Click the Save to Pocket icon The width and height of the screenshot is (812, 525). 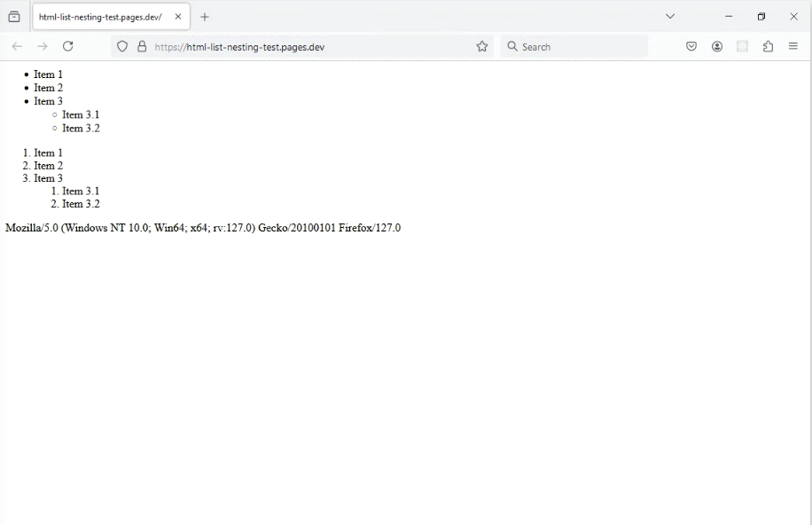[x=691, y=46]
